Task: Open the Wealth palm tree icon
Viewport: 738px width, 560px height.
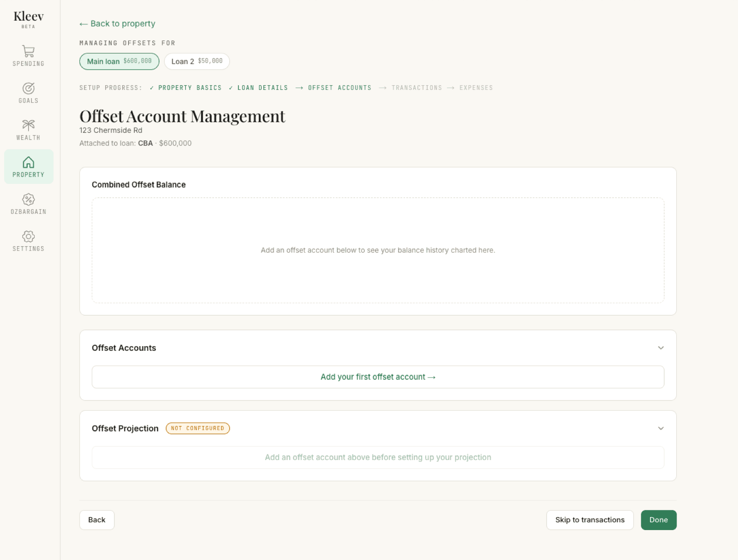Action: click(x=29, y=125)
